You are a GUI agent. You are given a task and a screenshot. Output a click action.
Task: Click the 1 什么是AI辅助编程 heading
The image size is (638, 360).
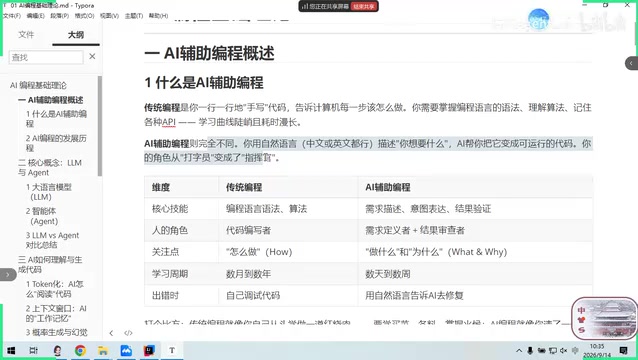pyautogui.click(x=204, y=83)
